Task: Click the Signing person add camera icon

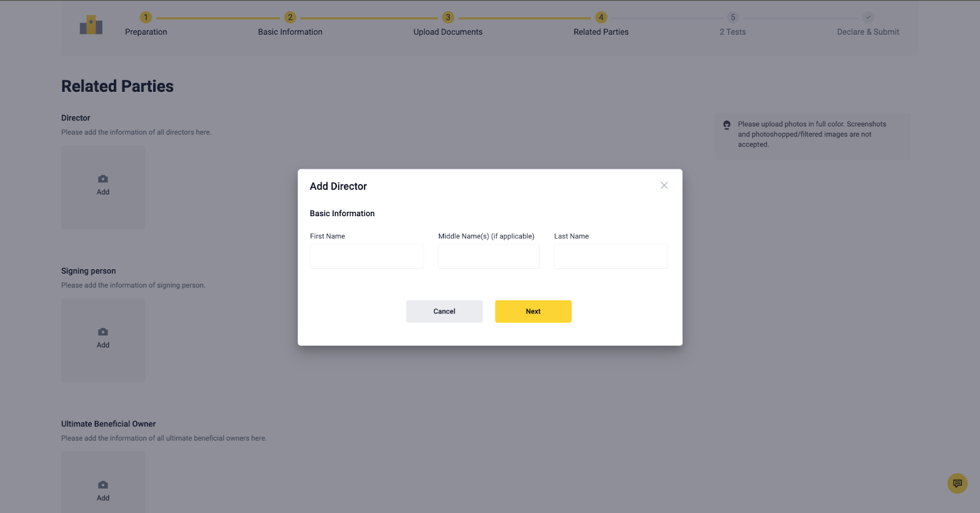Action: point(103,332)
